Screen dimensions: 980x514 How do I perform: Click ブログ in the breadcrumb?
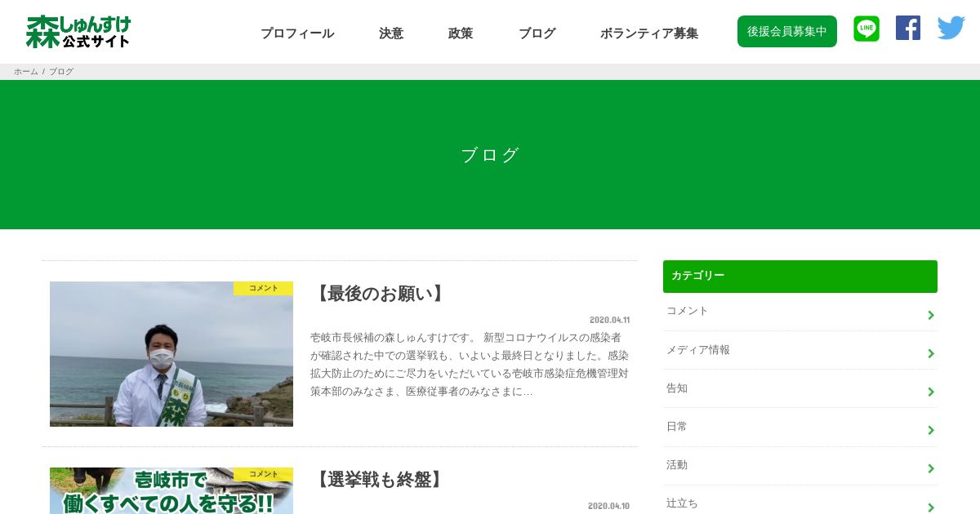click(61, 72)
